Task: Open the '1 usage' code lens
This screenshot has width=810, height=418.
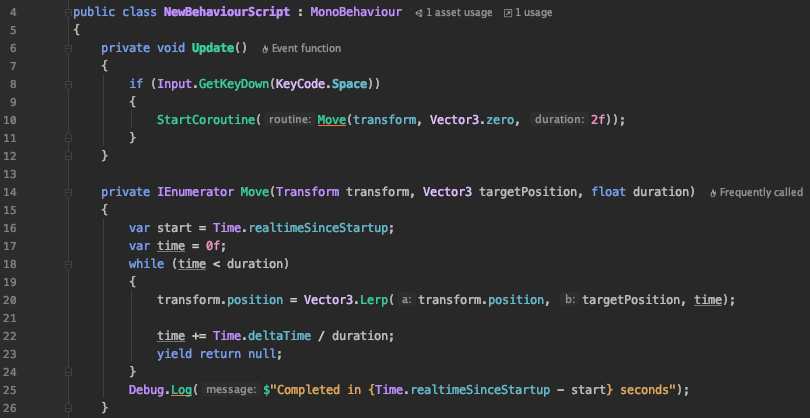Action: pos(534,13)
